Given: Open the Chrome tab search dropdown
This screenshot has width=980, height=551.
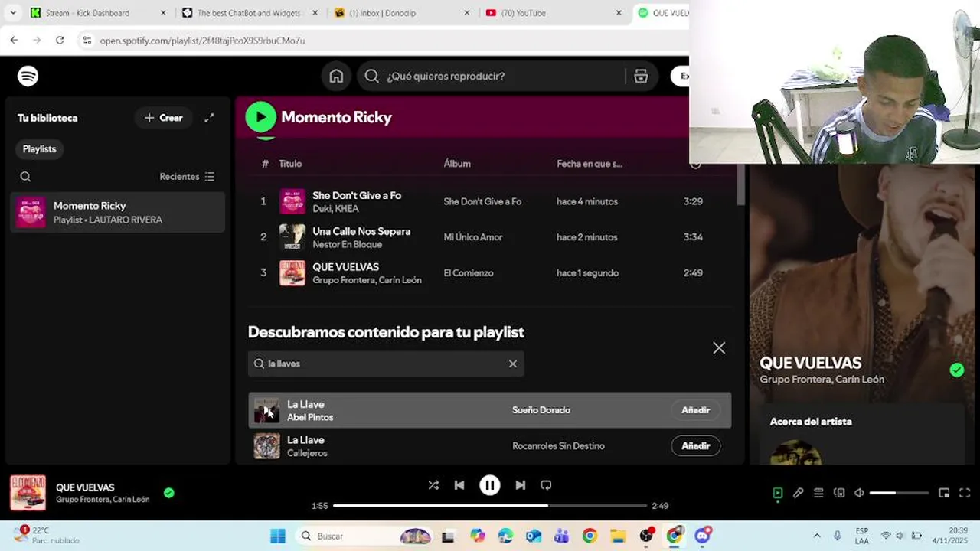Looking at the screenshot, I should tap(12, 13).
